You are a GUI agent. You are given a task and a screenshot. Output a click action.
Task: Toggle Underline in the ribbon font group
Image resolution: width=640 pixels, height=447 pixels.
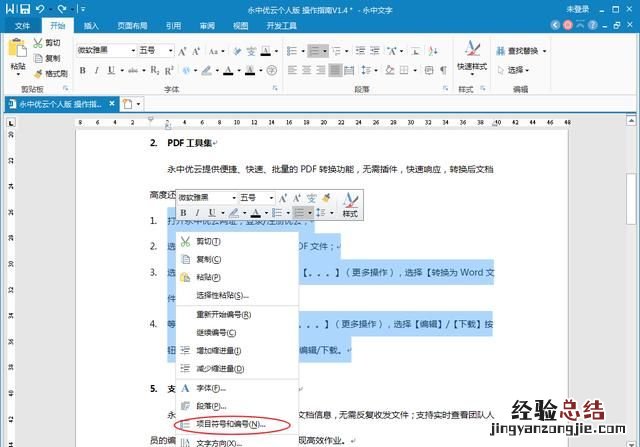[x=111, y=71]
